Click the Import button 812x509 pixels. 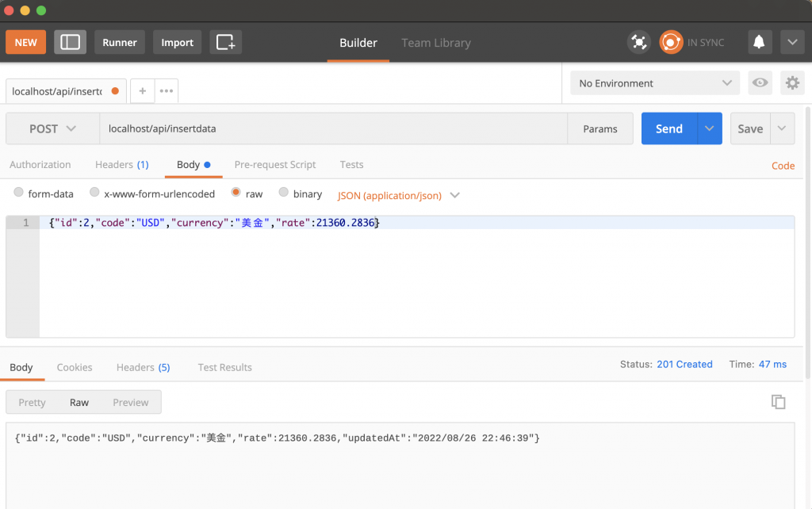[177, 42]
